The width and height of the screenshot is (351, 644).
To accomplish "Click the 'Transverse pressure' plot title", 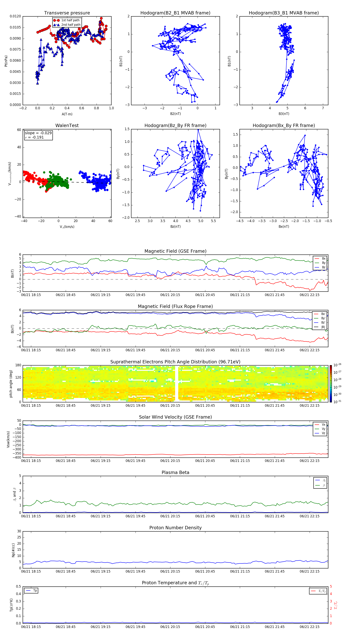I will [x=67, y=13].
